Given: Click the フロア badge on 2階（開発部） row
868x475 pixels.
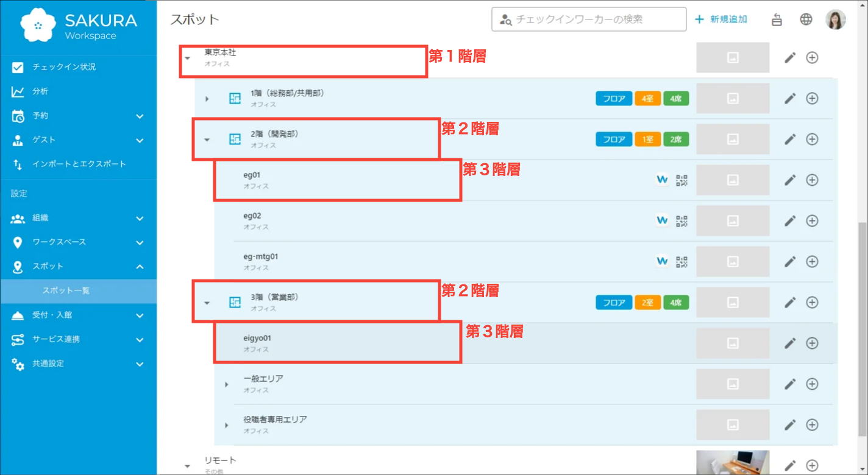Looking at the screenshot, I should [614, 139].
